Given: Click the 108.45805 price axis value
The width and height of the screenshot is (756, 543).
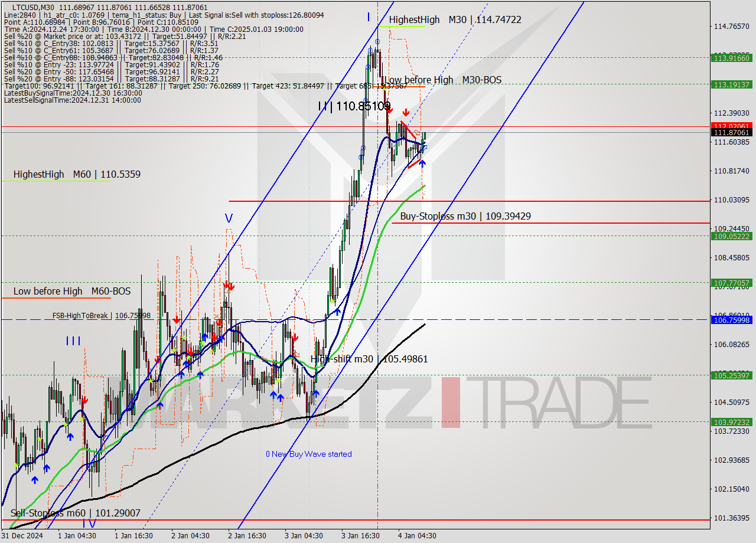Looking at the screenshot, I should tap(732, 257).
